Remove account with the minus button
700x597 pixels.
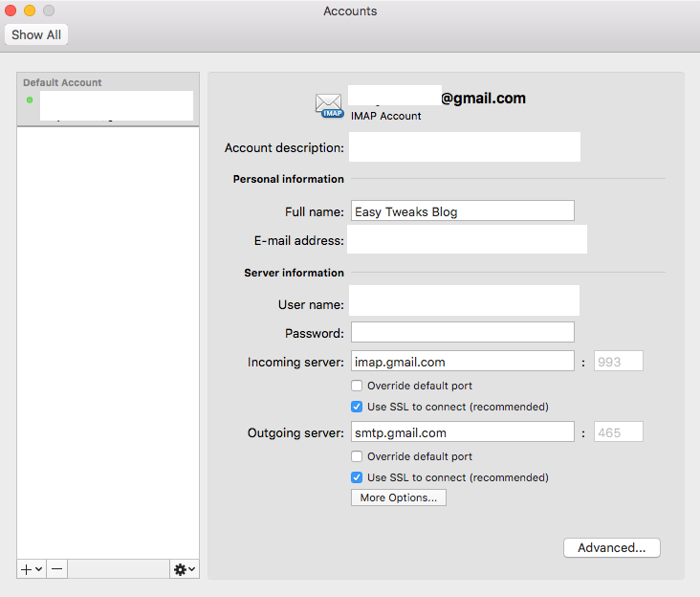[56, 569]
